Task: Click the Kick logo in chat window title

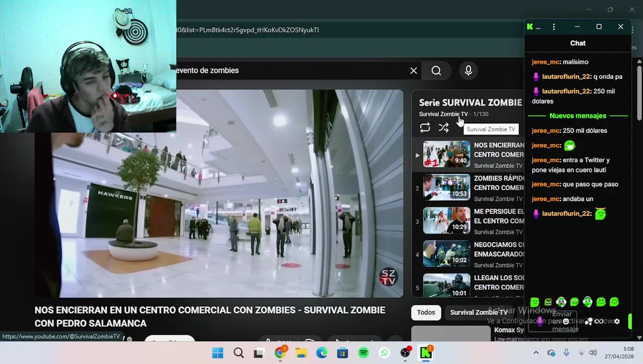Action: (x=530, y=27)
